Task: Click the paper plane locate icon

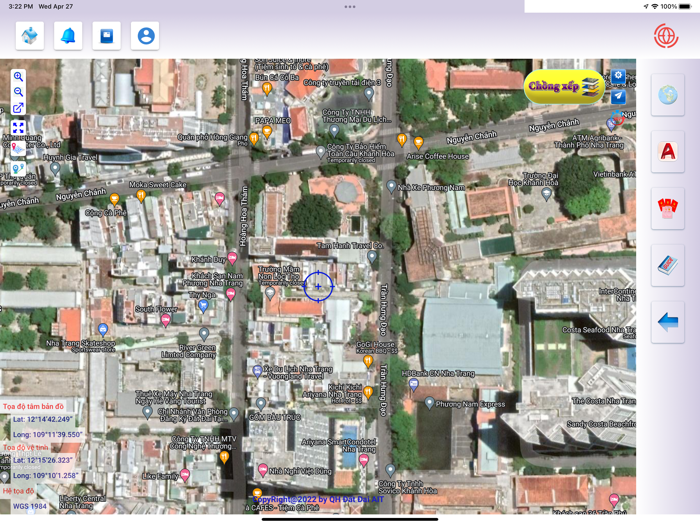Action: pos(618,96)
